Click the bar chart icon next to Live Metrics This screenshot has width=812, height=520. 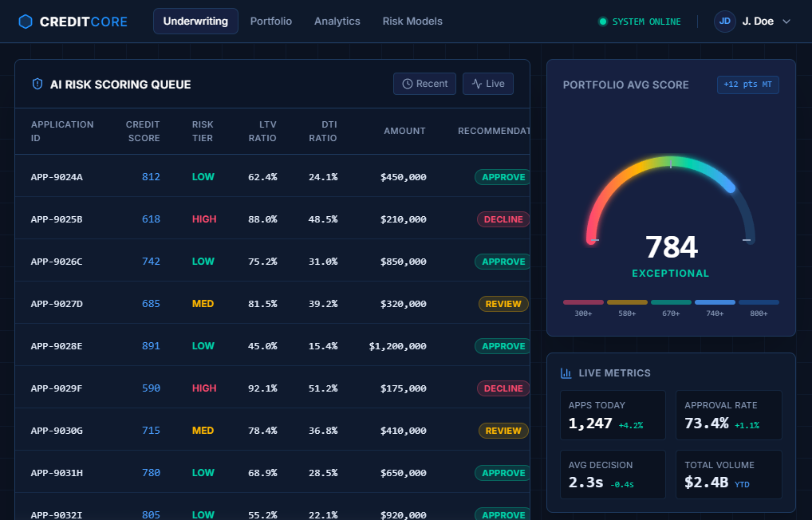click(x=564, y=372)
